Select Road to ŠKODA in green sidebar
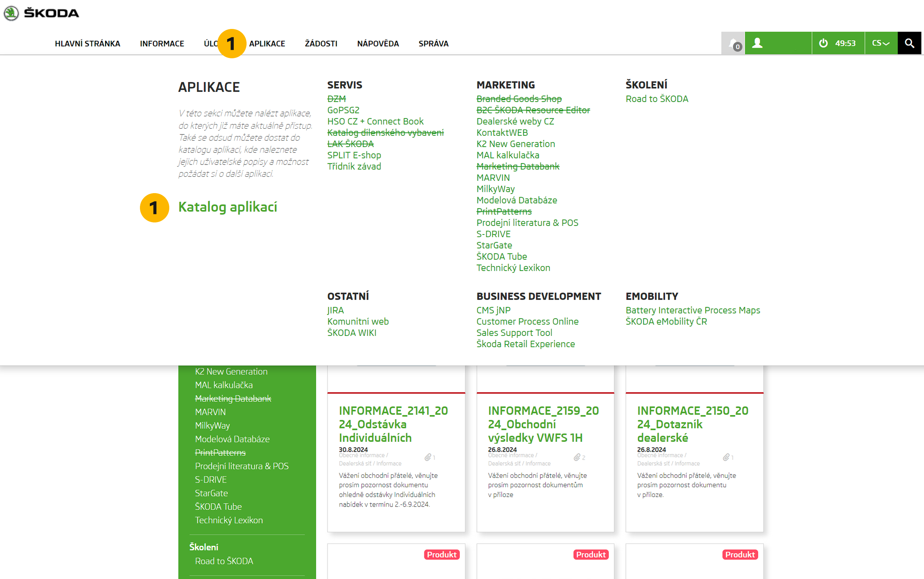924x579 pixels. click(224, 561)
